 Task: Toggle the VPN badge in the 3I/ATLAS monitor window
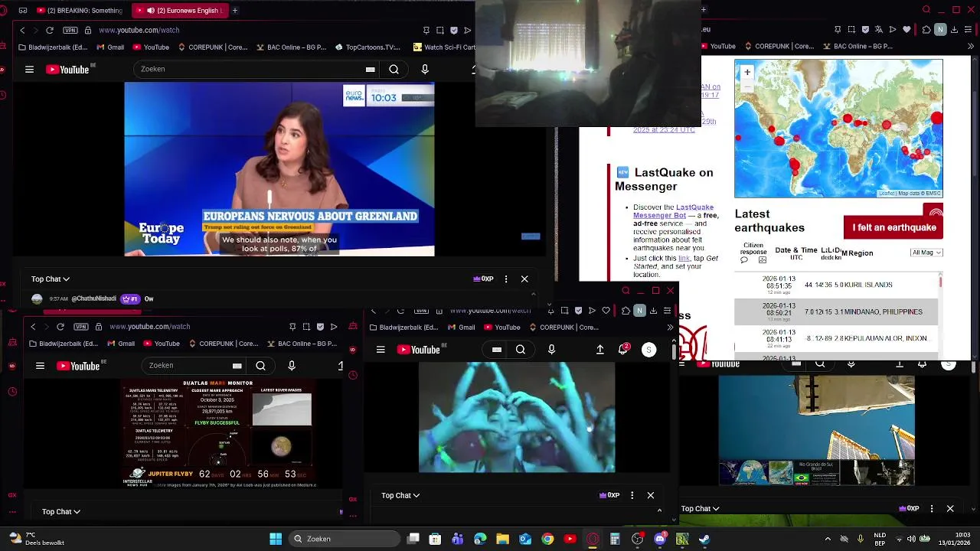point(81,326)
